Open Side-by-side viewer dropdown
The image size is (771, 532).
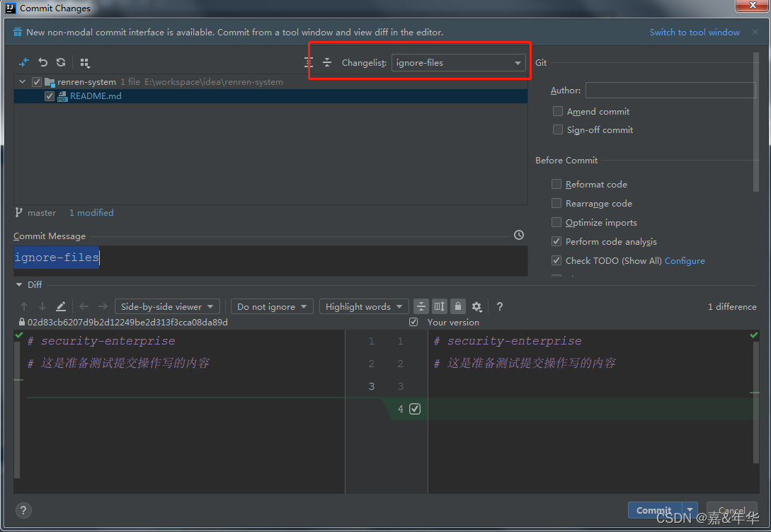(x=167, y=306)
